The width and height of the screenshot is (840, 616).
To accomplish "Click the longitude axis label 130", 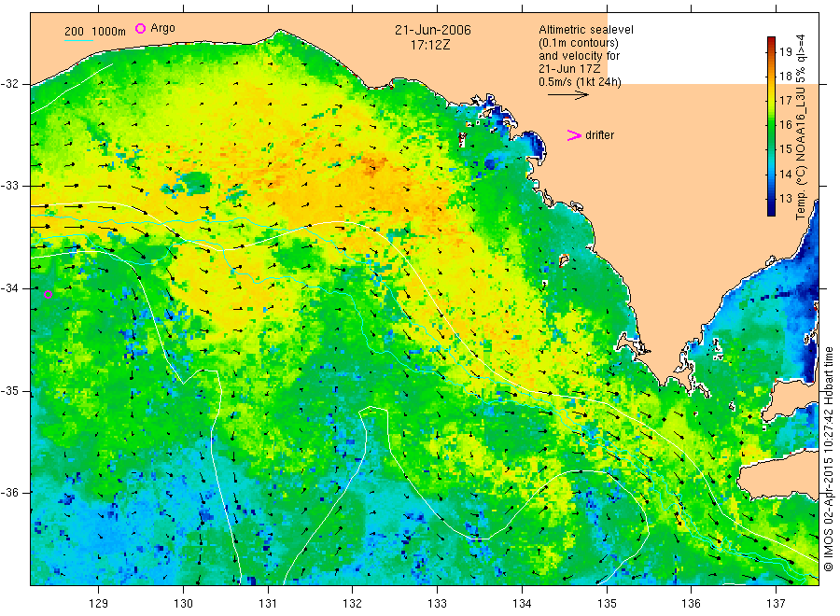I will pos(183,604).
